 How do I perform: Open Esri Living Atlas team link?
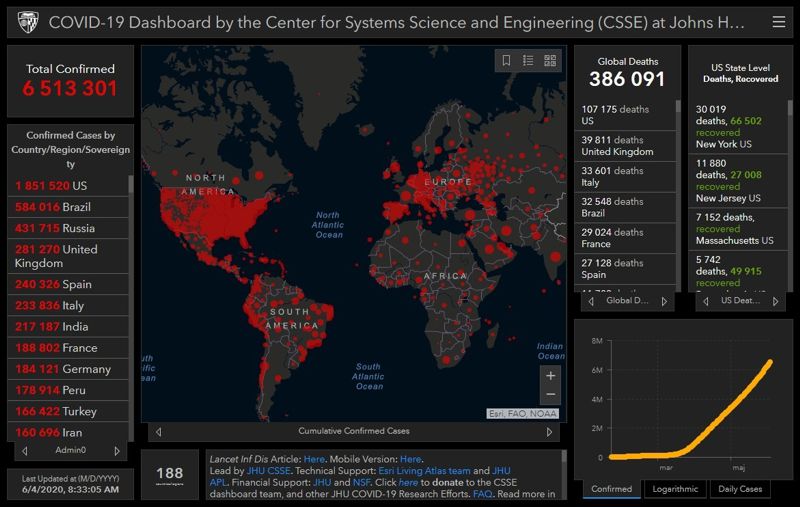point(424,471)
